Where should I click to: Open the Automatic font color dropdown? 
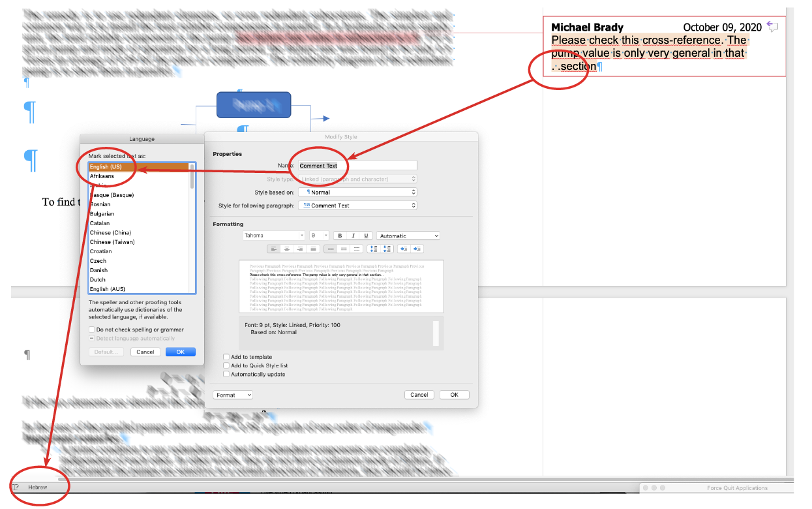pyautogui.click(x=408, y=236)
